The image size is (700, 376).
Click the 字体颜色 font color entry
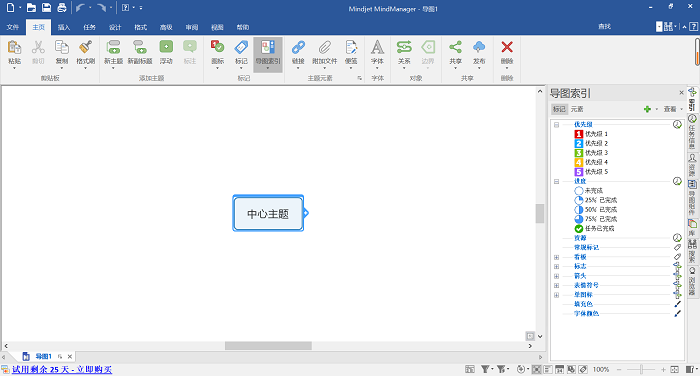(x=586, y=313)
